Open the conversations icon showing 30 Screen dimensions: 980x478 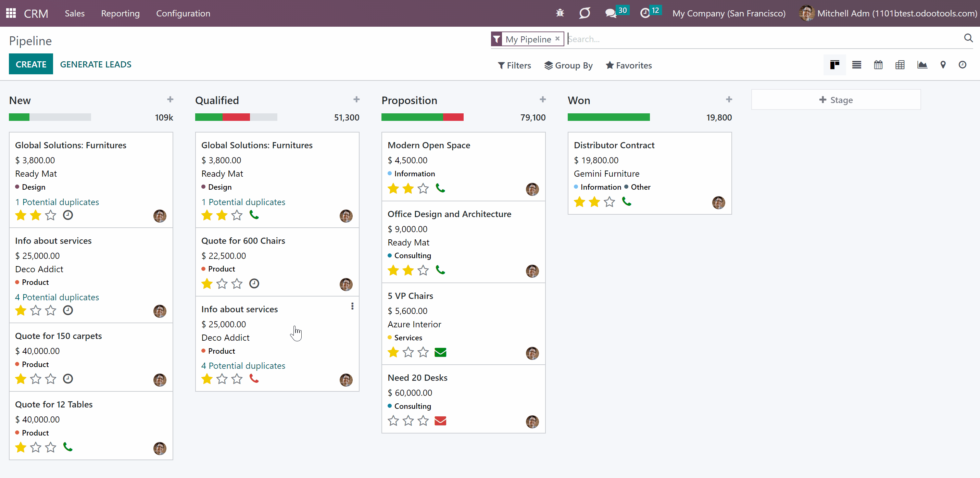[x=616, y=13]
